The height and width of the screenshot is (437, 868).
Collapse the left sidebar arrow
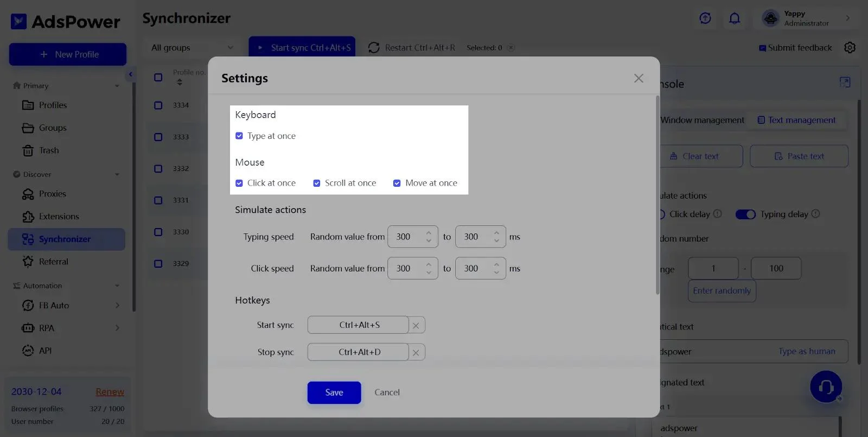click(130, 74)
